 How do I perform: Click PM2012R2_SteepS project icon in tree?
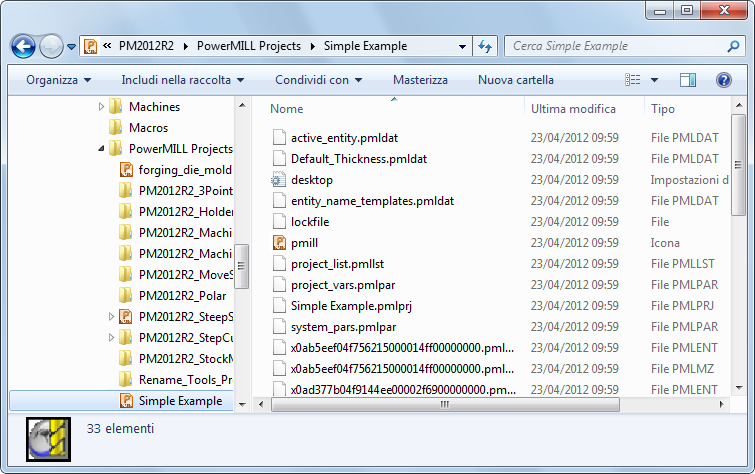(126, 316)
